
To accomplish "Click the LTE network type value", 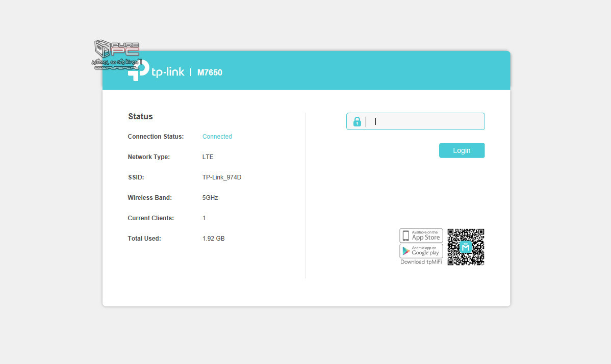I will 208,157.
